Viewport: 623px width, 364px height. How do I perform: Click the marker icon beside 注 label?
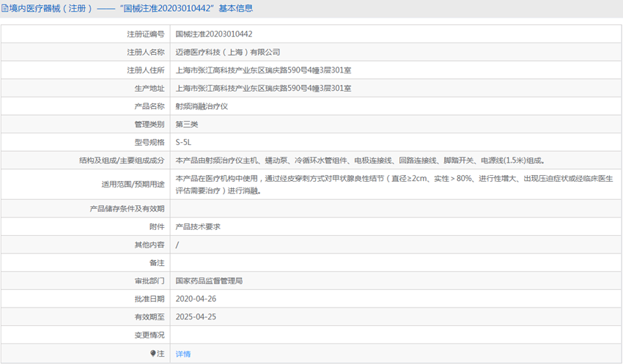point(153,353)
